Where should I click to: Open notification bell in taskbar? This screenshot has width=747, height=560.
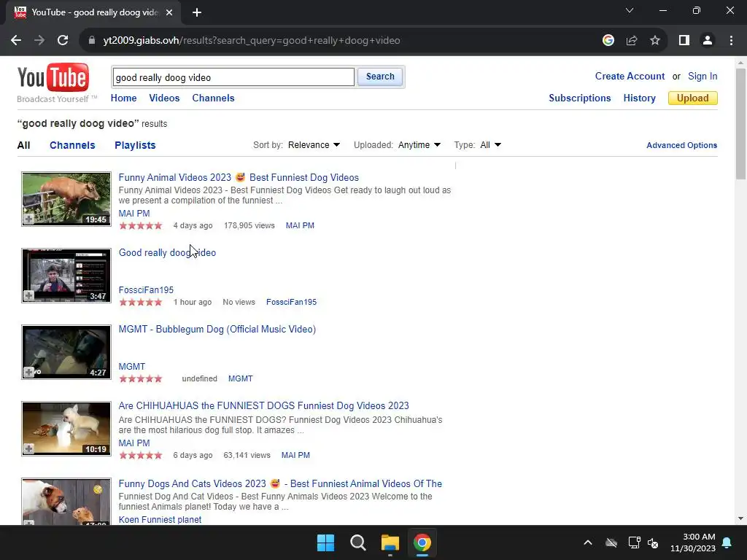(727, 542)
